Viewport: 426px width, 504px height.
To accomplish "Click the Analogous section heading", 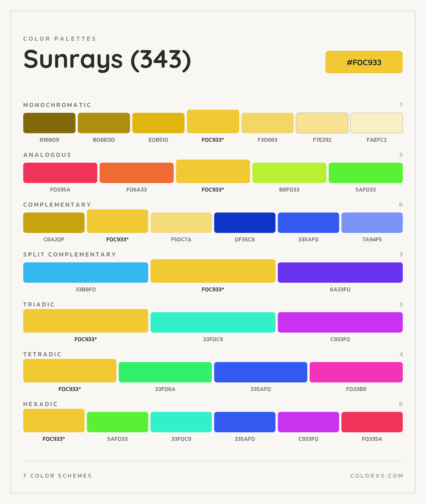I will tap(47, 155).
